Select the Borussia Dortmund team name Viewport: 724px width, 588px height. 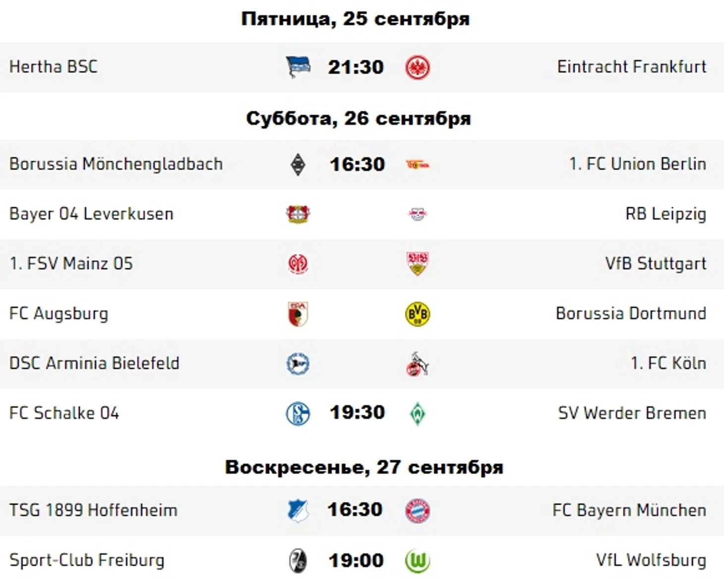tap(631, 313)
